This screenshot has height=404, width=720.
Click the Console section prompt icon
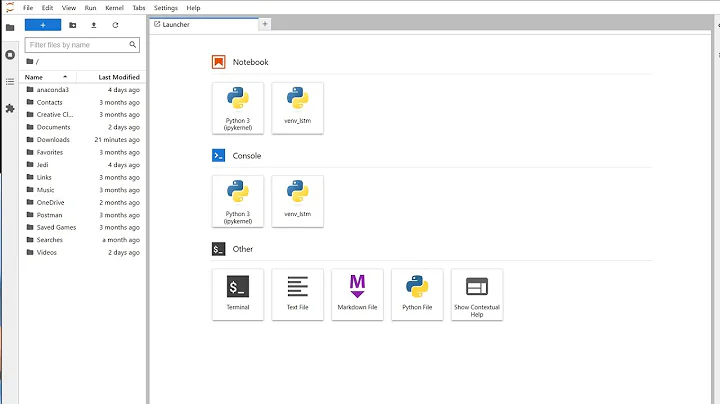[x=219, y=156]
